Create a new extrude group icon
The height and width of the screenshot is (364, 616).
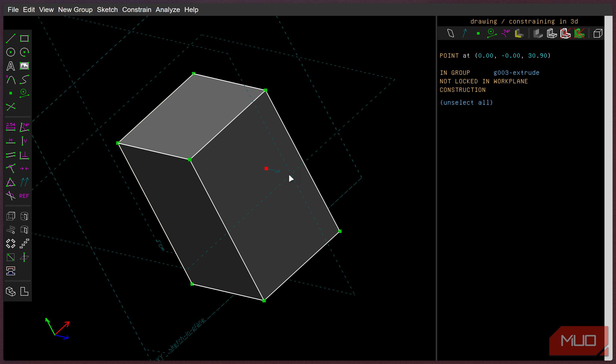(x=10, y=216)
